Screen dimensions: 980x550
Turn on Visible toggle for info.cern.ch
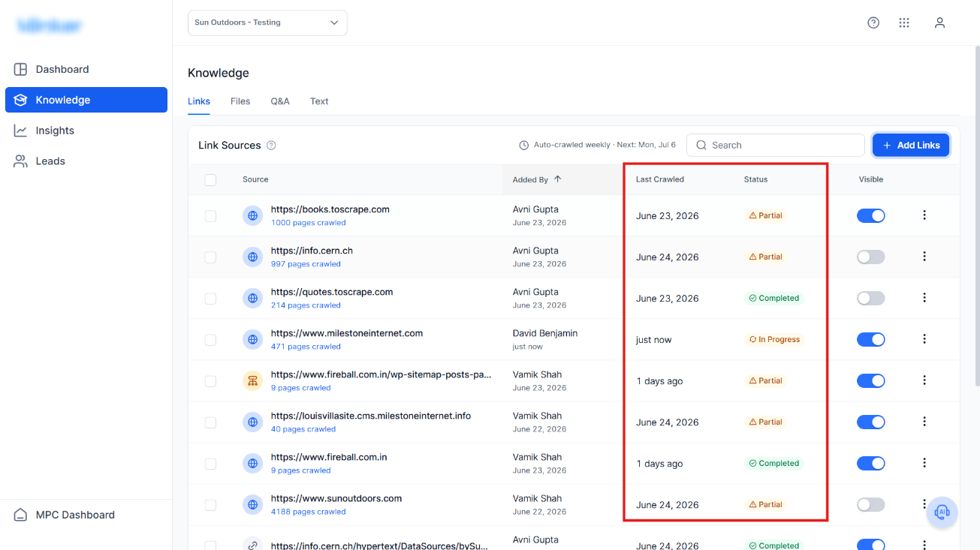pyautogui.click(x=871, y=257)
